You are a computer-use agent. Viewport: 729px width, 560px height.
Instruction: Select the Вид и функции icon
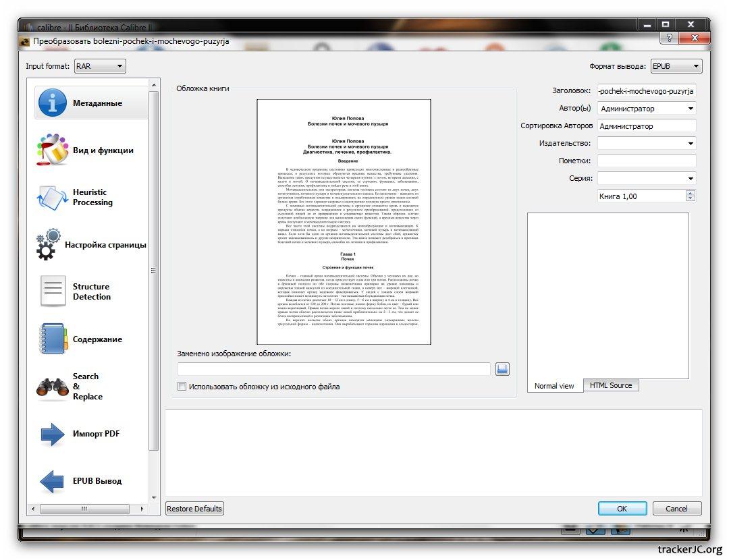click(53, 150)
